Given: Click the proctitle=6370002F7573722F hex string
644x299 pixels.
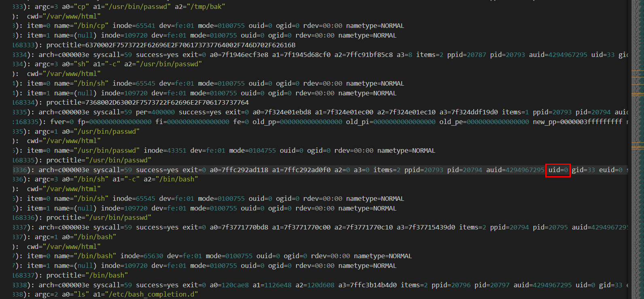Looking at the screenshot, I should click(171, 45).
